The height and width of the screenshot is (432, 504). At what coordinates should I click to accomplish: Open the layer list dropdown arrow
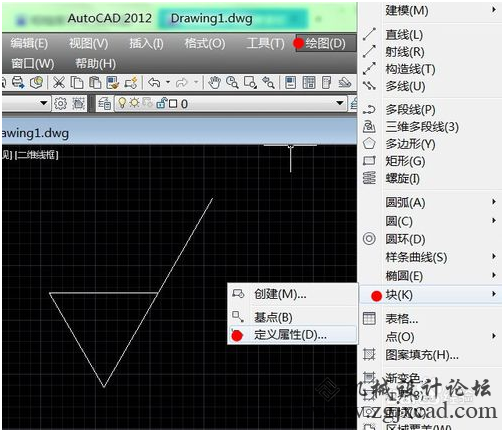click(x=340, y=103)
